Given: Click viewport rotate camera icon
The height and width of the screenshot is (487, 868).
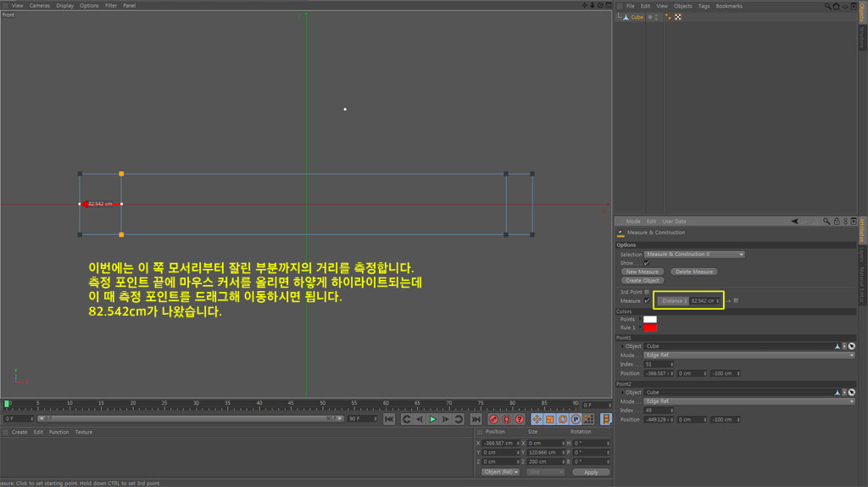Looking at the screenshot, I should point(600,6).
